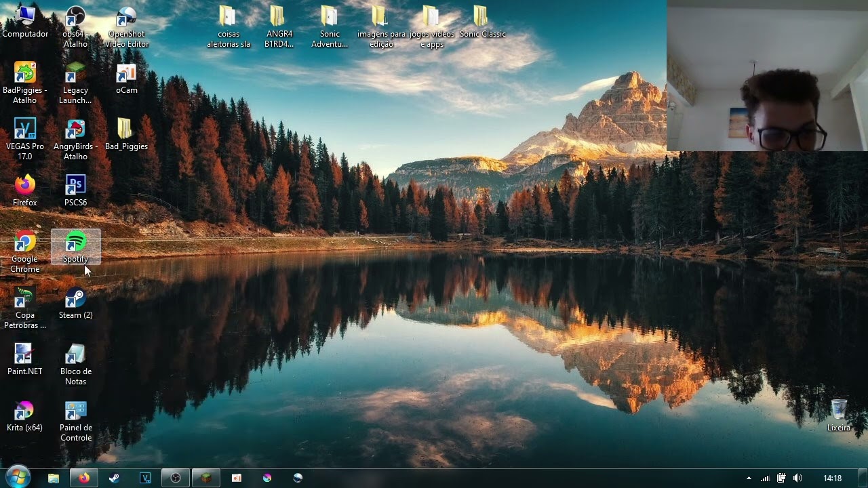The image size is (868, 488).
Task: Open oCam from the taskbar
Action: pos(236,478)
